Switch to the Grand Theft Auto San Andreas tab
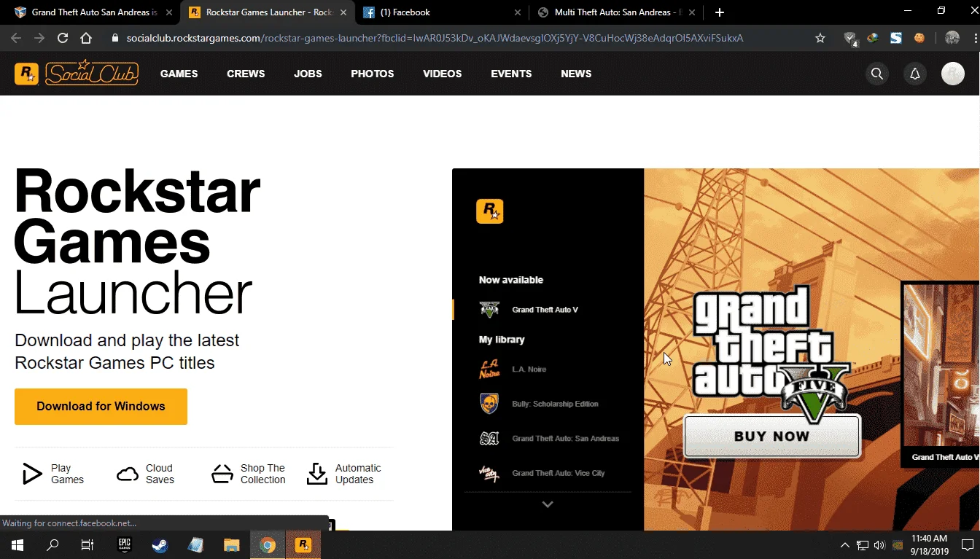Screen dimensions: 980x559 (x=95, y=12)
